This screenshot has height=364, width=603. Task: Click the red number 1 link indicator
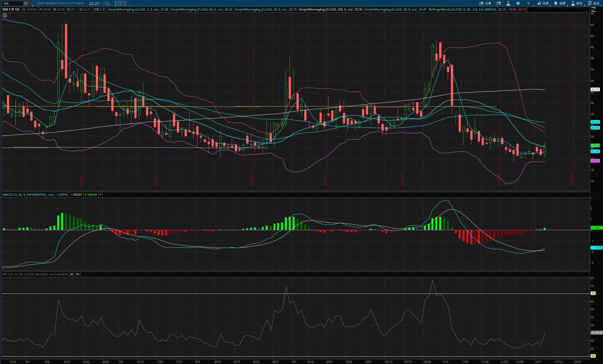pyautogui.click(x=31, y=3)
